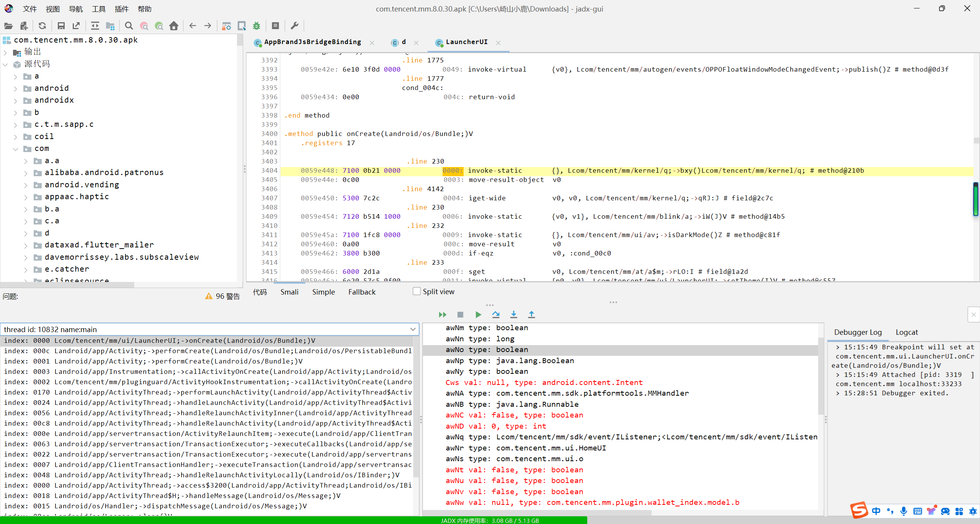
Task: Click the step into debugger icon
Action: click(514, 314)
